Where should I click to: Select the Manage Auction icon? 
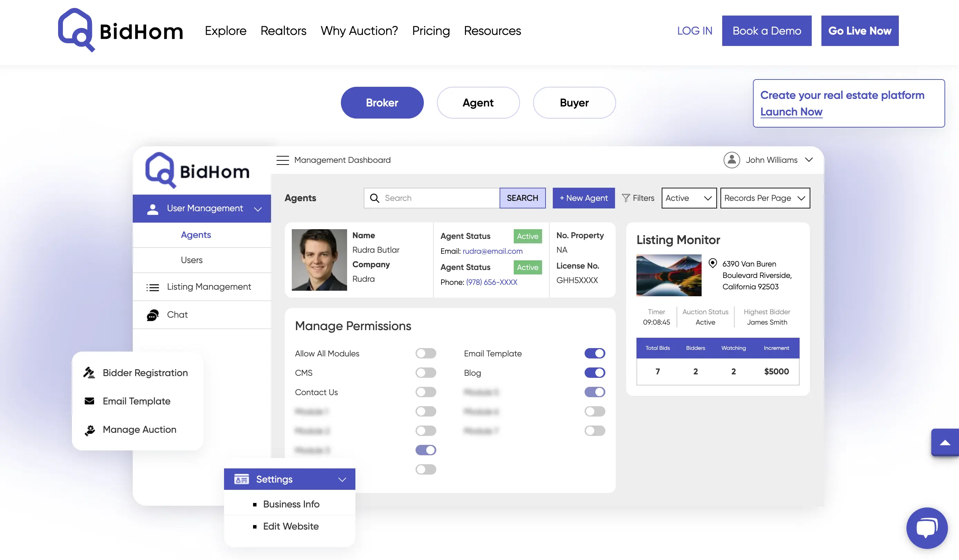coord(89,430)
